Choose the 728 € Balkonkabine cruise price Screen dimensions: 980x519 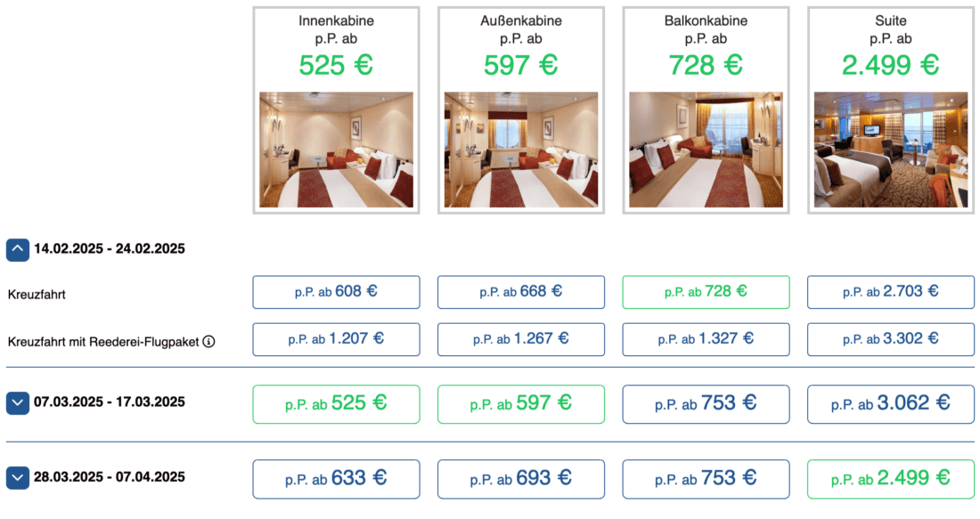(x=706, y=292)
